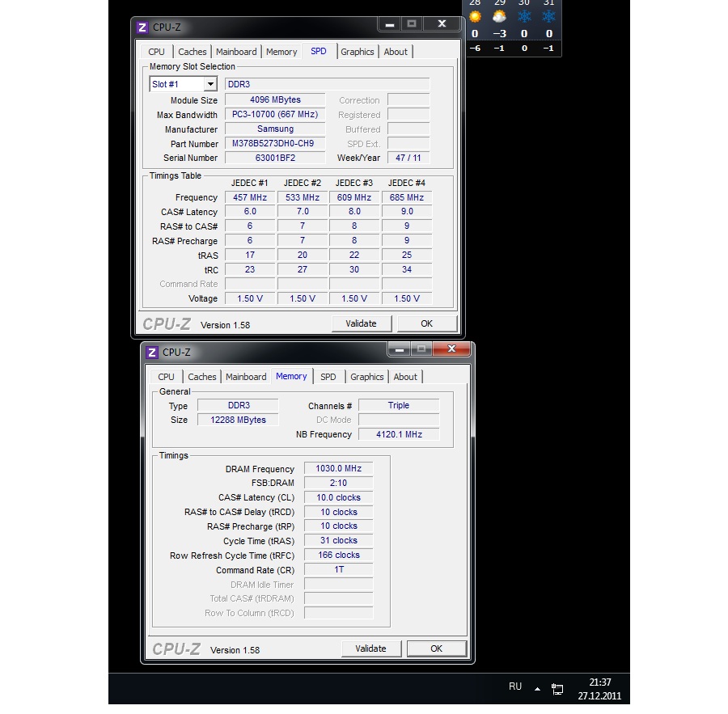Click OK button in the Memory window
Viewport: 728px width, 714px height.
tap(437, 649)
